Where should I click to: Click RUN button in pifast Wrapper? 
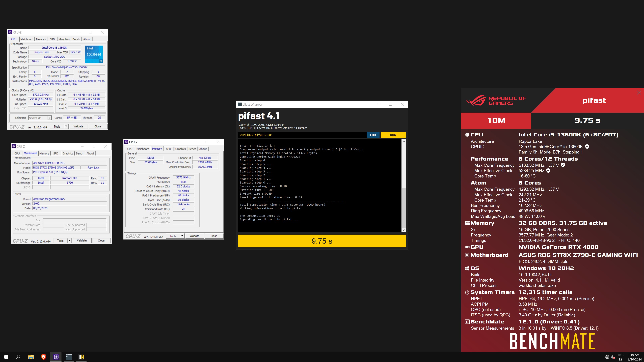[393, 135]
